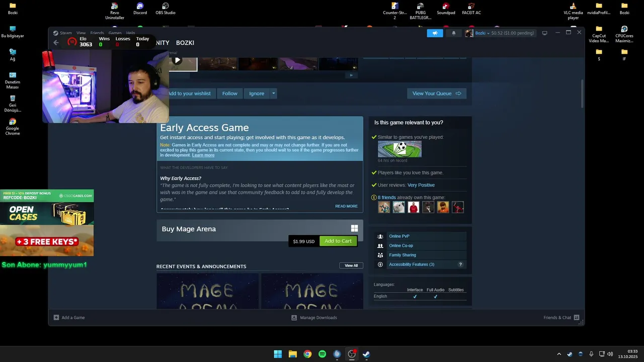Open the View menu
644x362 pixels.
[x=81, y=33]
